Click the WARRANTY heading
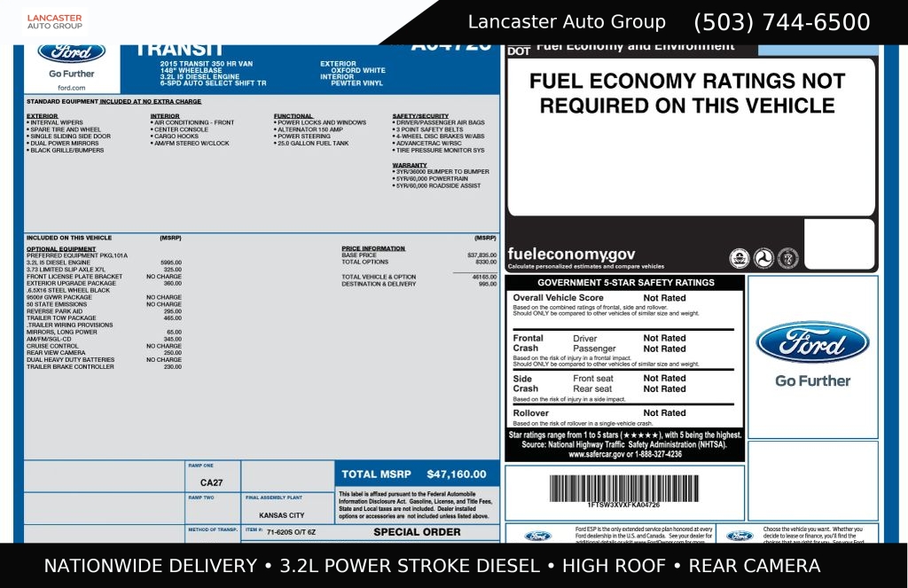 pyautogui.click(x=410, y=165)
